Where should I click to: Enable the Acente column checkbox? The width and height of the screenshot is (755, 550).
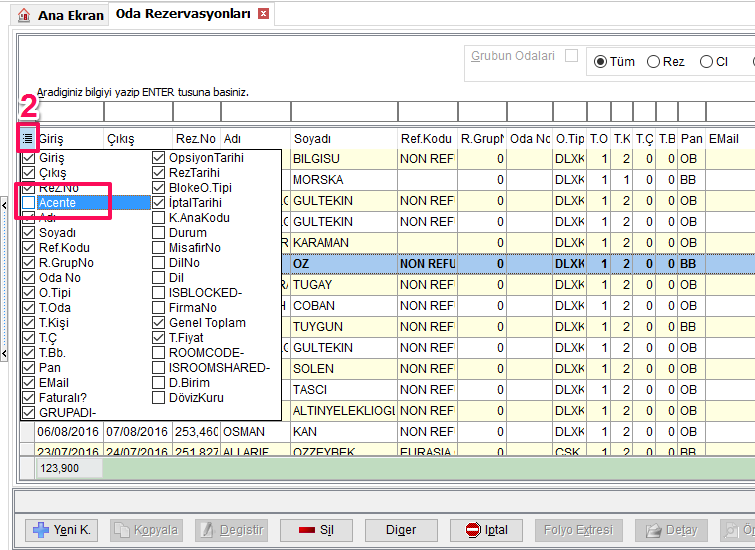point(28,203)
